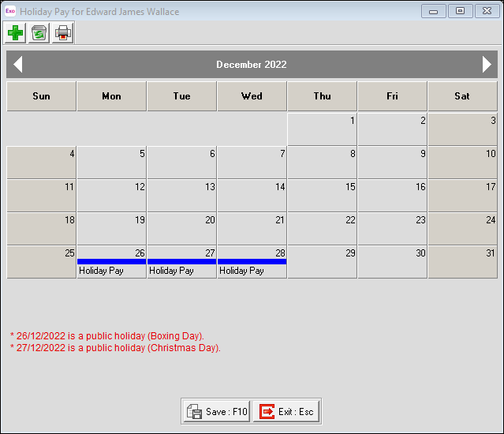Go to previous month with left arrow
The width and height of the screenshot is (504, 434).
[18, 65]
